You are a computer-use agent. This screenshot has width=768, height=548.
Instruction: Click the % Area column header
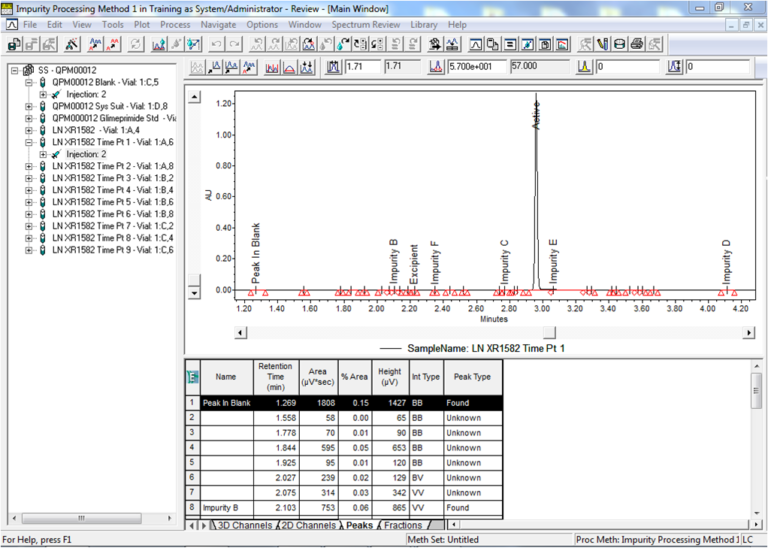[355, 377]
